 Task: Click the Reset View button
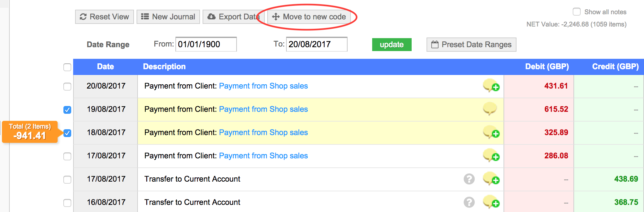(x=104, y=17)
